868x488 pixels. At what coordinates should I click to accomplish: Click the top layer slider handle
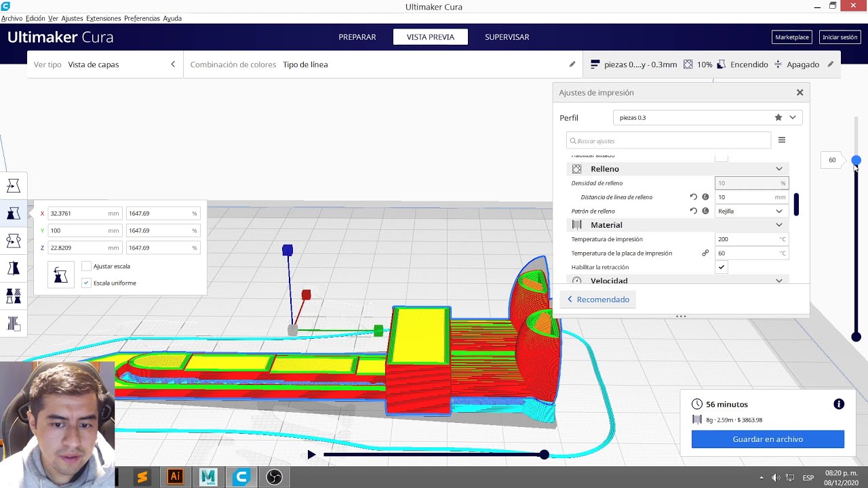856,161
